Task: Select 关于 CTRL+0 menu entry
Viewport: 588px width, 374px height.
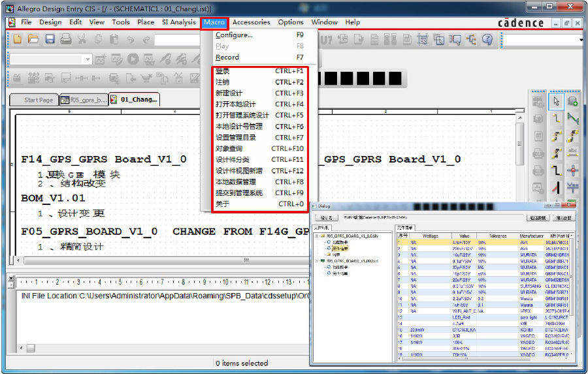Action: pyautogui.click(x=259, y=204)
